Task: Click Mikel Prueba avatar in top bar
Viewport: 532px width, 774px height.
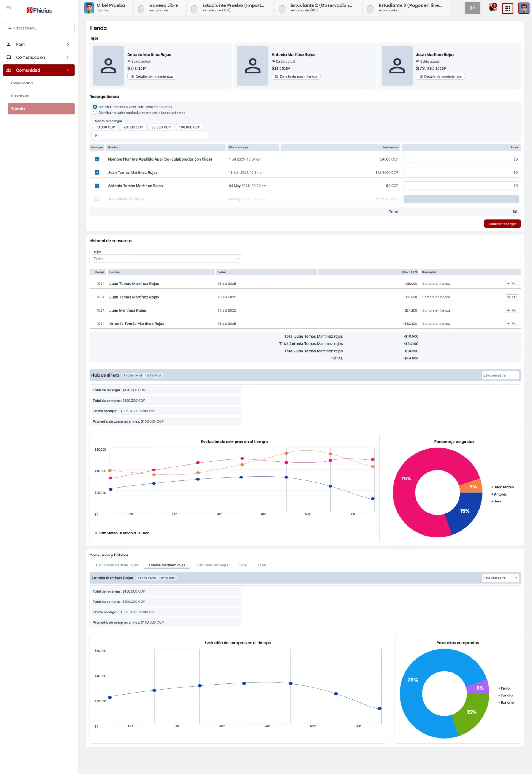Action: (89, 8)
